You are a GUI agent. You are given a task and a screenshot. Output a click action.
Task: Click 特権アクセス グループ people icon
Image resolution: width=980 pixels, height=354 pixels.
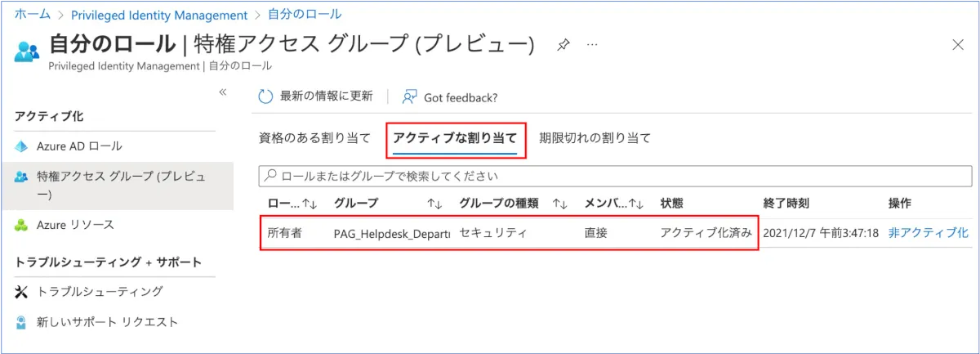(21, 177)
